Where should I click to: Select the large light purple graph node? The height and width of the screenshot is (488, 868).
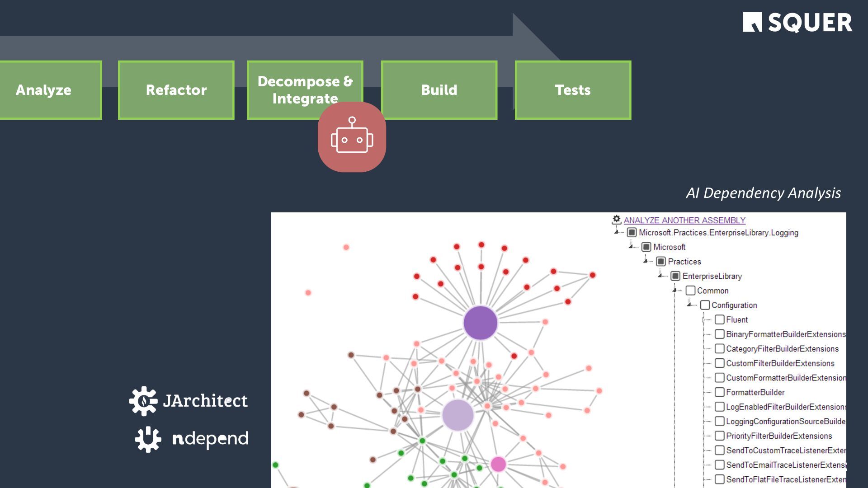click(x=458, y=415)
